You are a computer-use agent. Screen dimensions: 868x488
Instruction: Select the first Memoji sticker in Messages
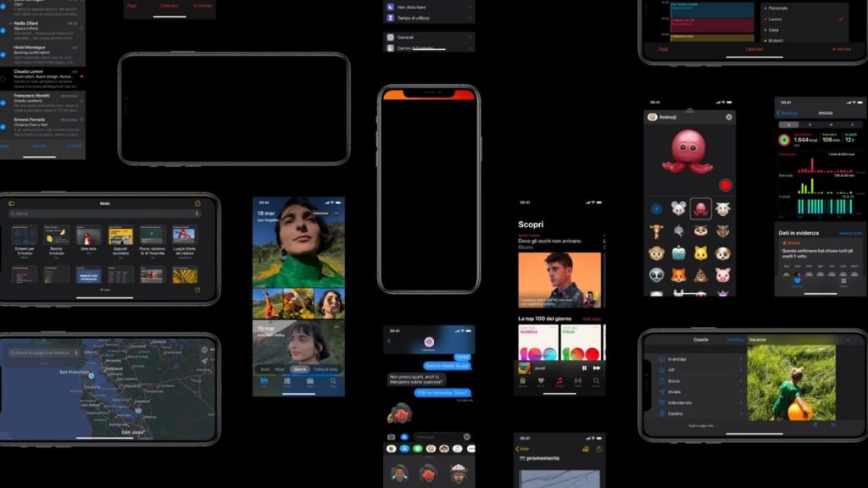tap(399, 473)
